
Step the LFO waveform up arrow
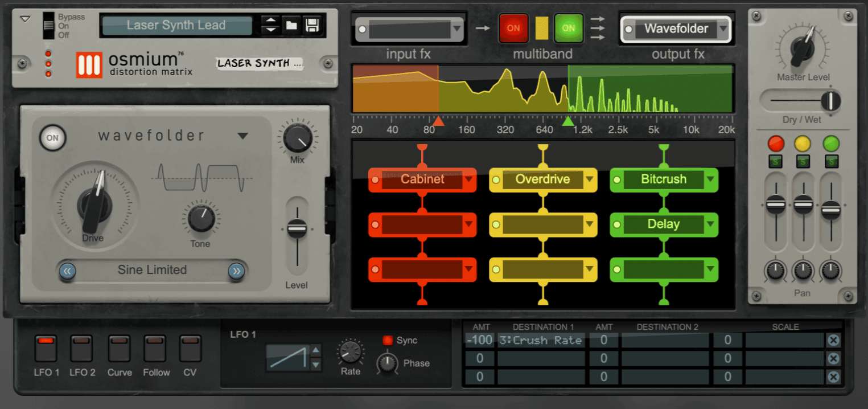316,350
